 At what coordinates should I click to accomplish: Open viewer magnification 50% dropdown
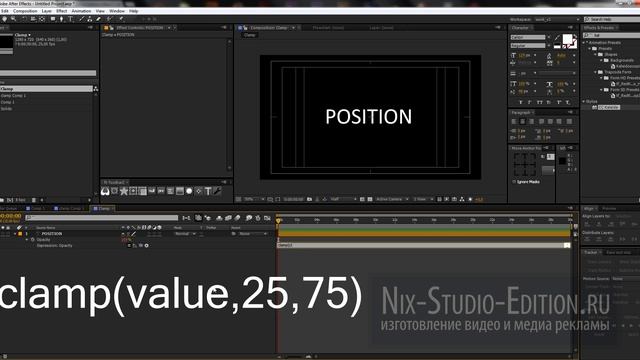click(254, 199)
